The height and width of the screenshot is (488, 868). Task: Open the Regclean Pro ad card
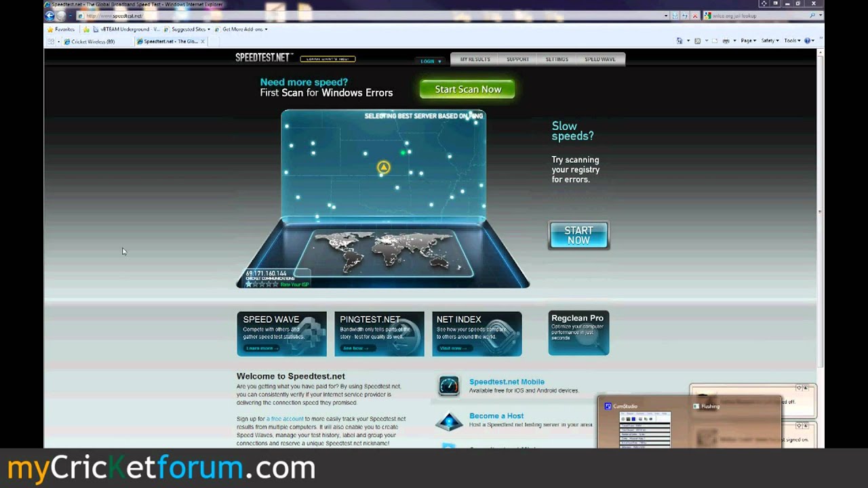tap(578, 333)
